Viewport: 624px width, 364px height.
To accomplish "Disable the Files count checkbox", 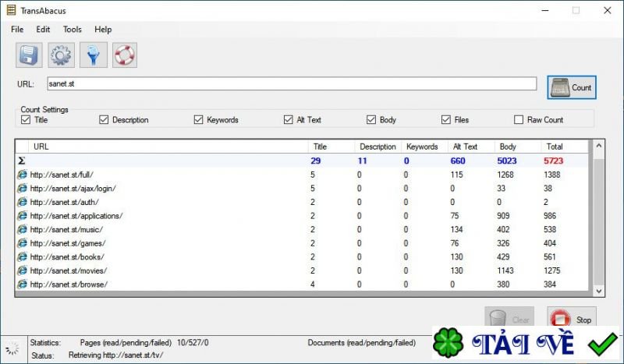I will pyautogui.click(x=445, y=120).
